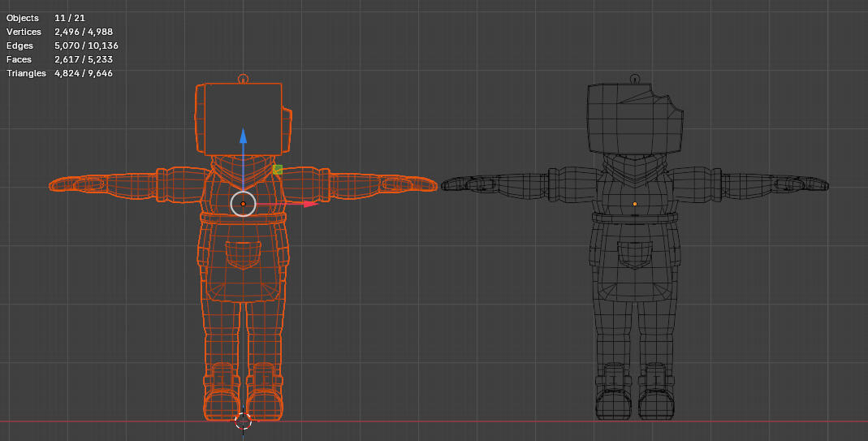Click the "Edges 5,070 / 10,136" statistic
Viewport: 868px width, 441px height.
point(63,46)
